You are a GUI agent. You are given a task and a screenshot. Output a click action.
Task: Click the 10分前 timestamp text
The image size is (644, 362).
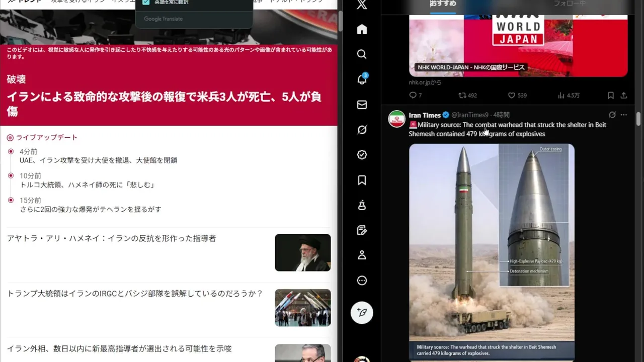click(x=30, y=176)
